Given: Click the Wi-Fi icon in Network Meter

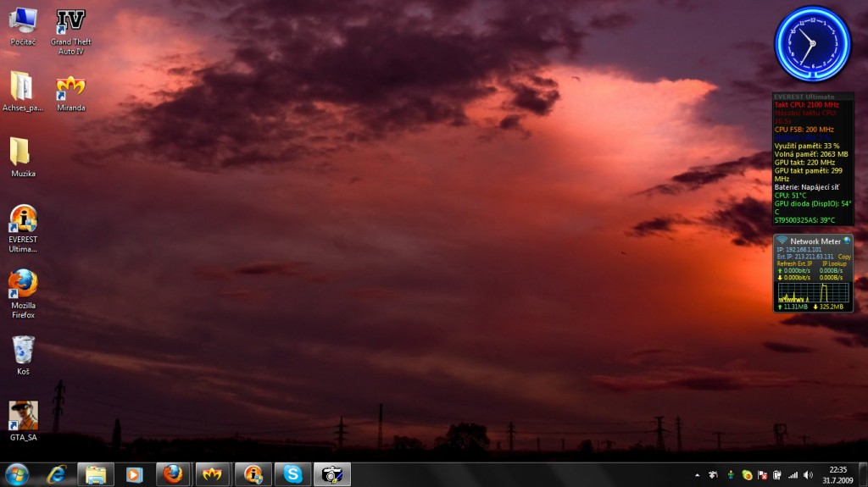Looking at the screenshot, I should click(782, 241).
